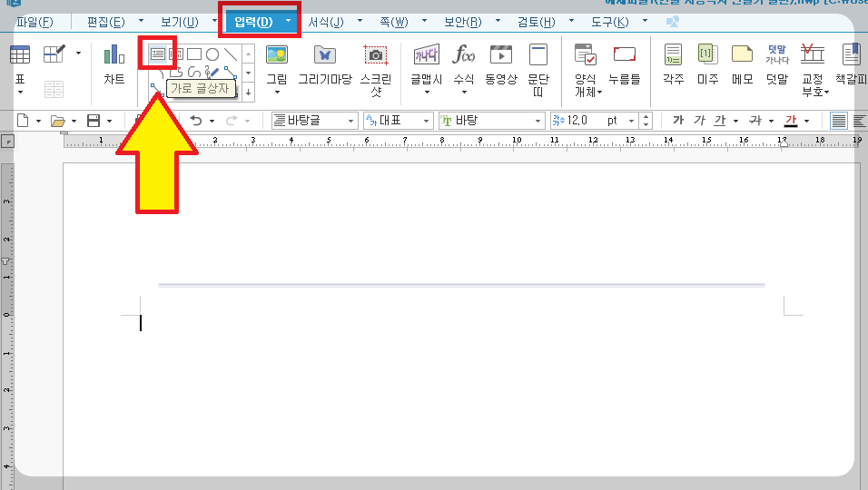Open the 보기(U) menu
The width and height of the screenshot is (868, 490).
click(x=180, y=22)
